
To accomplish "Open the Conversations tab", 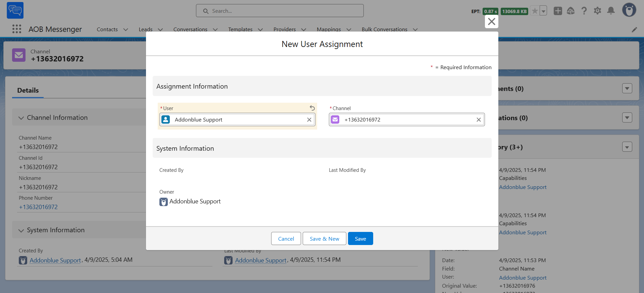I will [x=190, y=30].
